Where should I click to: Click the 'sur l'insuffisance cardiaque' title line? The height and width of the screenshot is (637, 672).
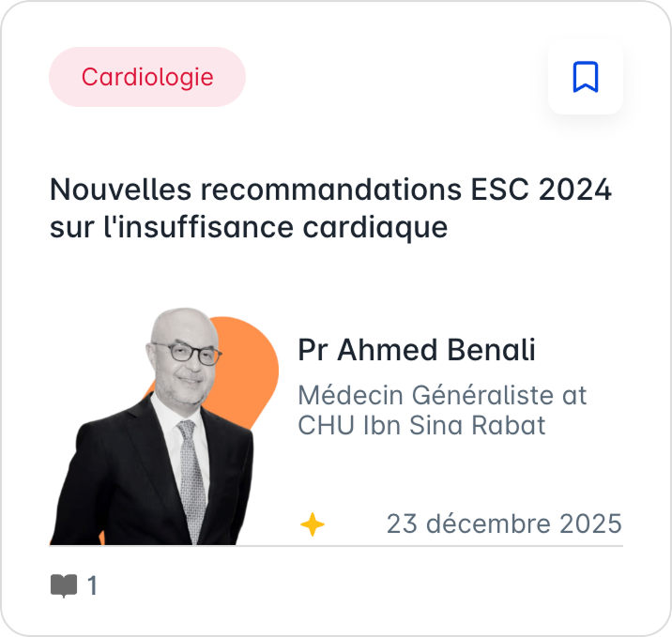tap(249, 227)
